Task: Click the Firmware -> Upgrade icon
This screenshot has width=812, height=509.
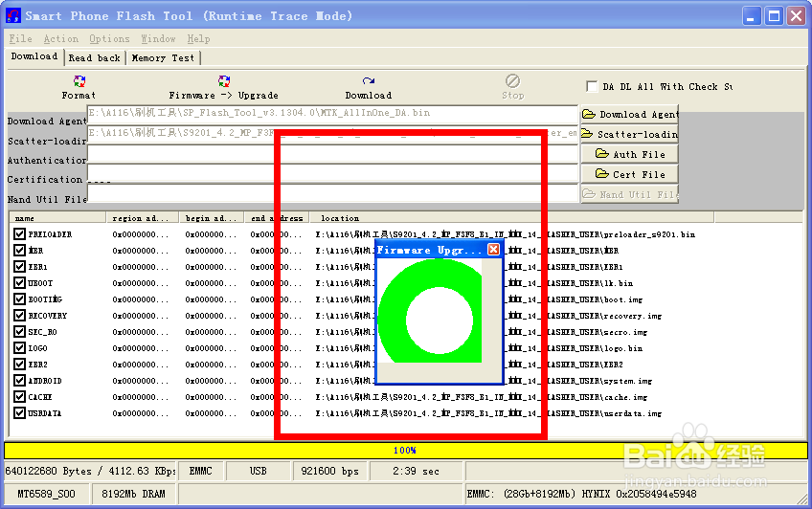Action: point(224,81)
